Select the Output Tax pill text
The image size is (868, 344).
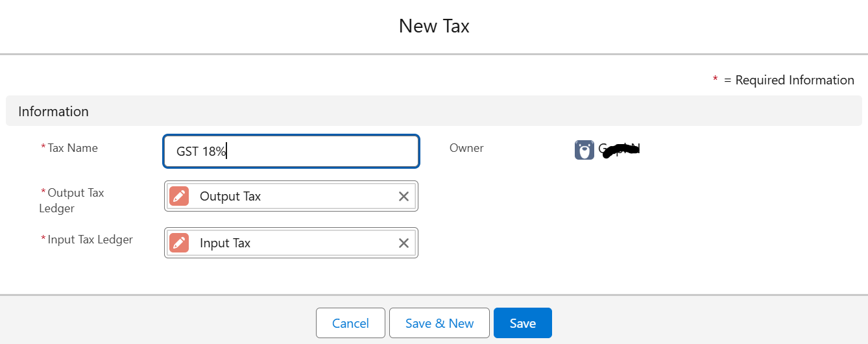230,196
